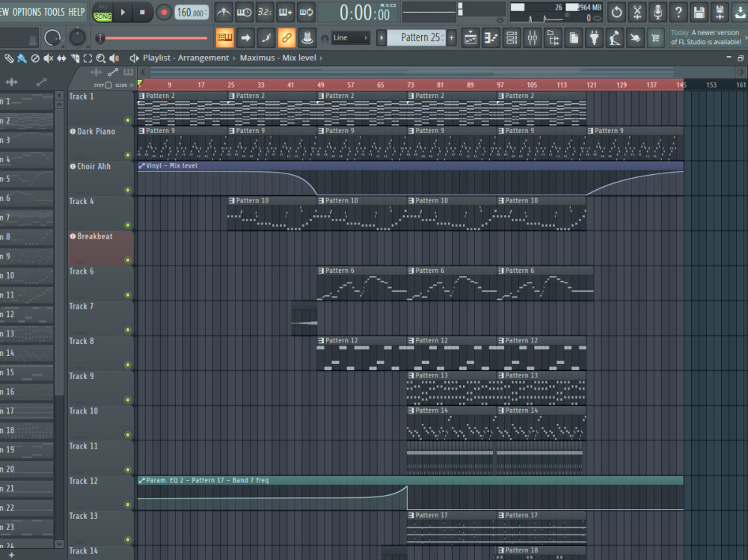Open the help question mark icon

click(678, 12)
